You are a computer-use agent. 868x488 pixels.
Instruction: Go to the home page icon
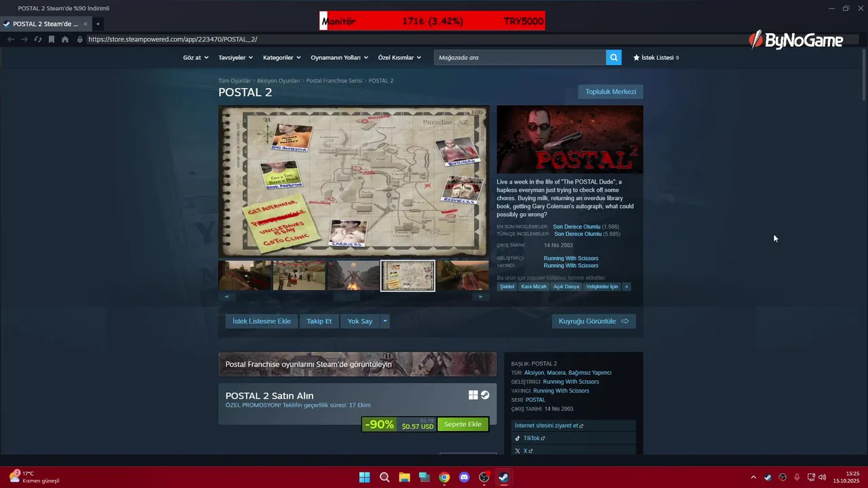65,39
